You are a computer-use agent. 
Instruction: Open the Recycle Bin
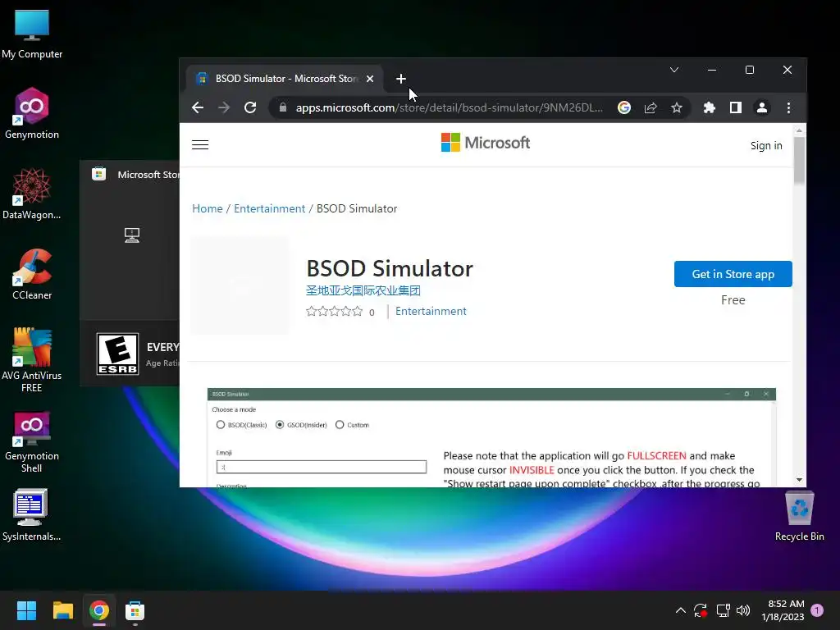pyautogui.click(x=799, y=516)
